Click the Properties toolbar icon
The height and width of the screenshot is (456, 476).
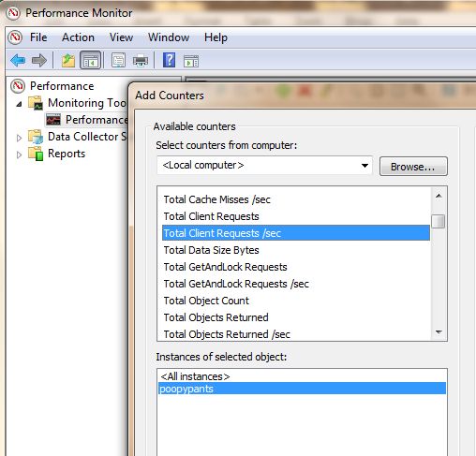click(x=118, y=60)
